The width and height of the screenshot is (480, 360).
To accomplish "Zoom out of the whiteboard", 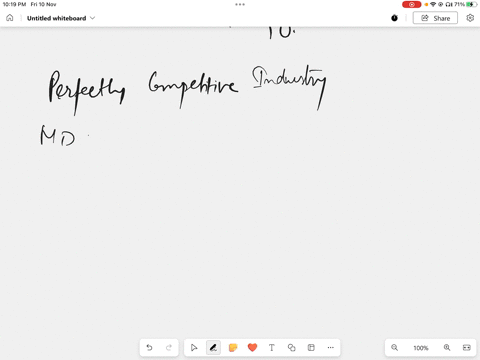I will pyautogui.click(x=394, y=348).
